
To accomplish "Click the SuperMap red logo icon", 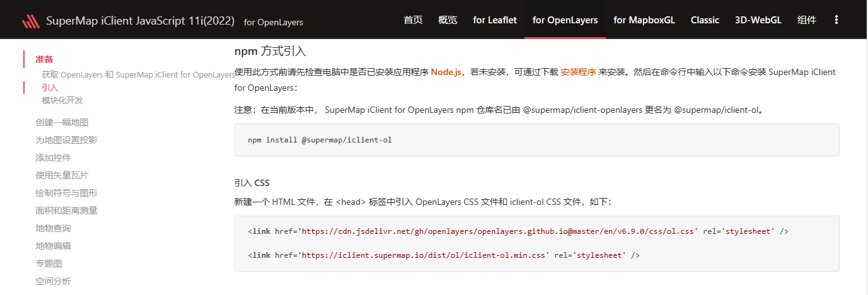I will point(31,21).
